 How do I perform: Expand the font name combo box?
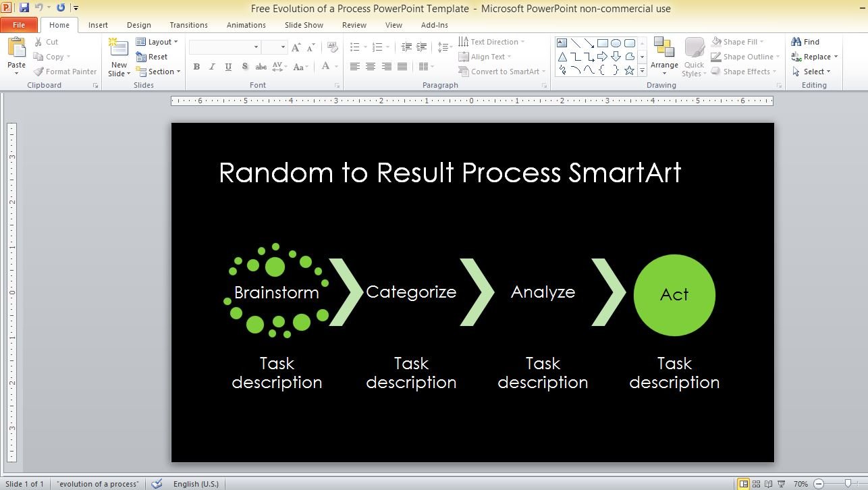pyautogui.click(x=256, y=47)
